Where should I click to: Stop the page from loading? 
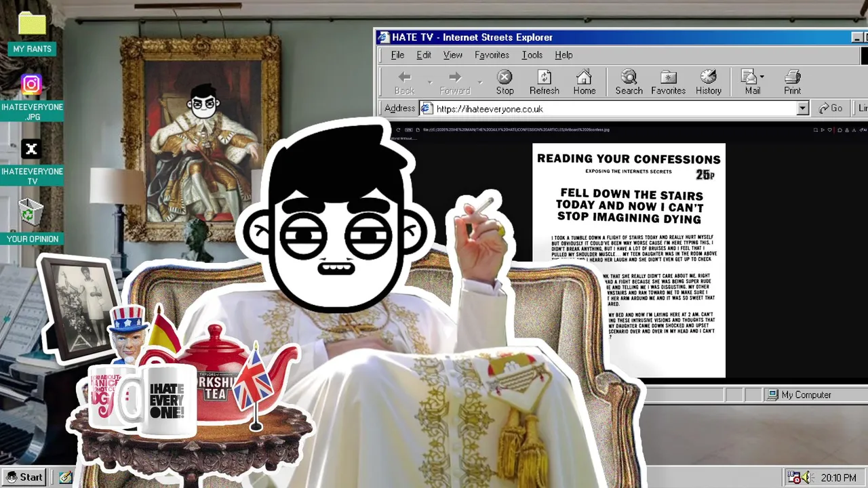click(505, 83)
